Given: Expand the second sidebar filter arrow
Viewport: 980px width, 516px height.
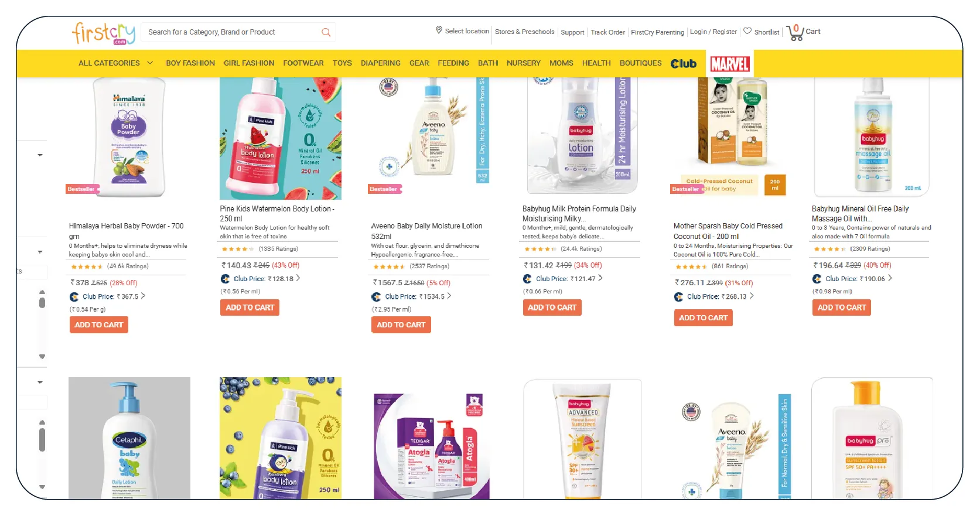Looking at the screenshot, I should pyautogui.click(x=40, y=252).
